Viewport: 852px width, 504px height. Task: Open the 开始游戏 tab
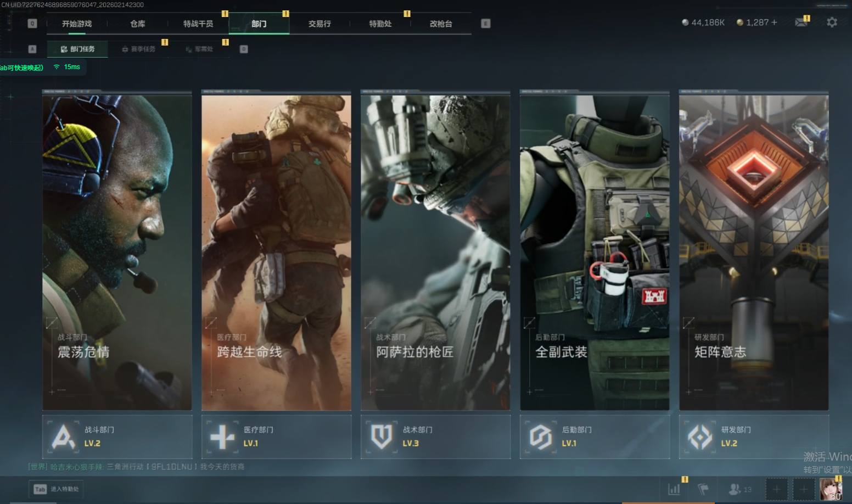tap(77, 24)
